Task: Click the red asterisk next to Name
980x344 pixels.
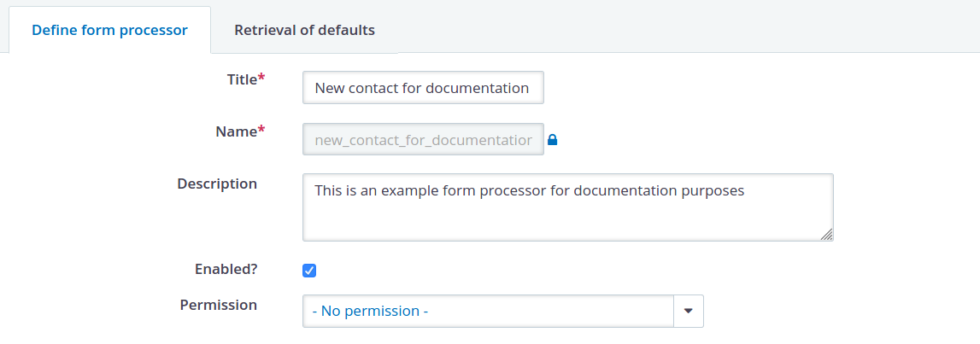Action: (x=261, y=130)
